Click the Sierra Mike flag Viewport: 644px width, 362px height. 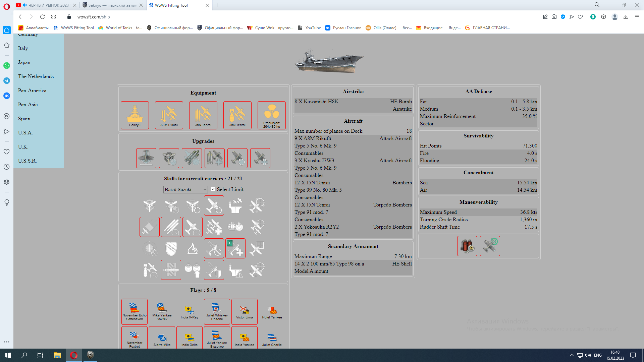pos(162,338)
